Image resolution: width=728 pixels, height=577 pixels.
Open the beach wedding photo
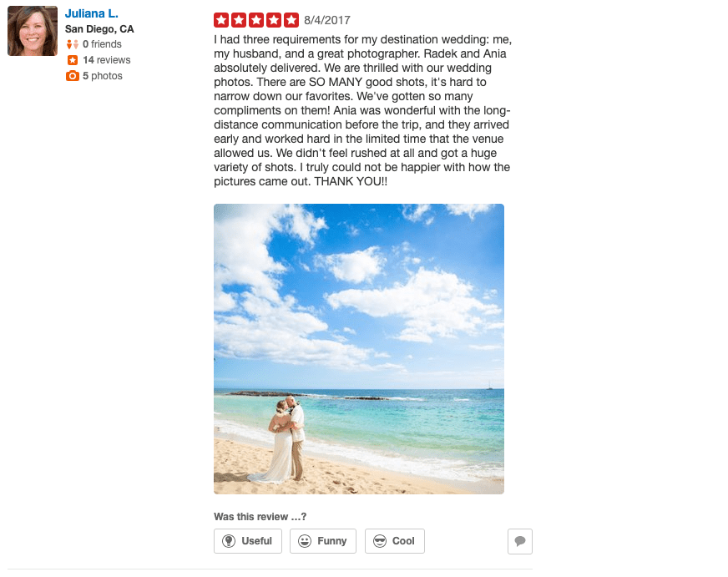click(359, 349)
